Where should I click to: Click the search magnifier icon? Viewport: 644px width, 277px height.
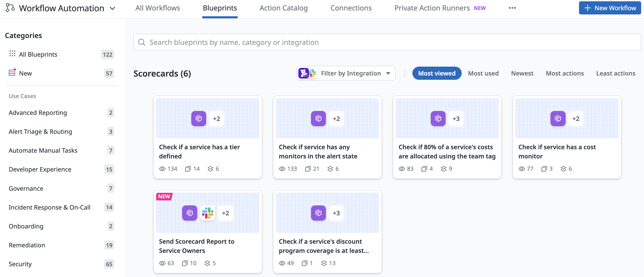[x=142, y=42]
